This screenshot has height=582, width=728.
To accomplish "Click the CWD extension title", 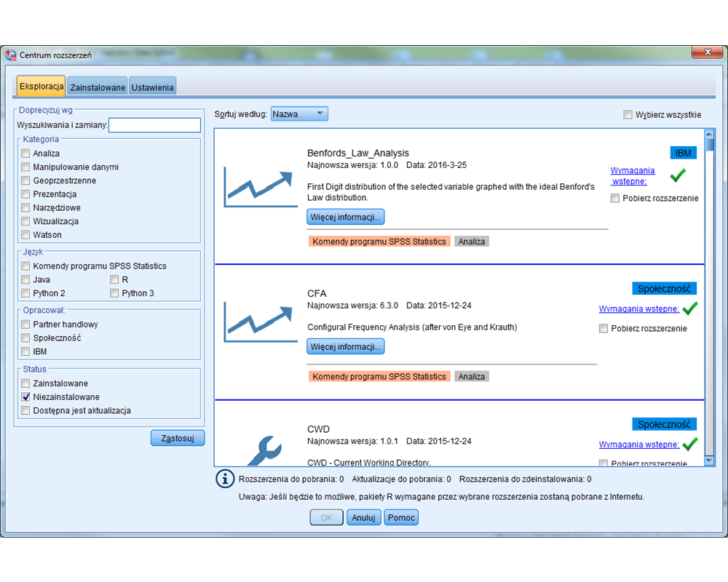I will click(x=318, y=428).
